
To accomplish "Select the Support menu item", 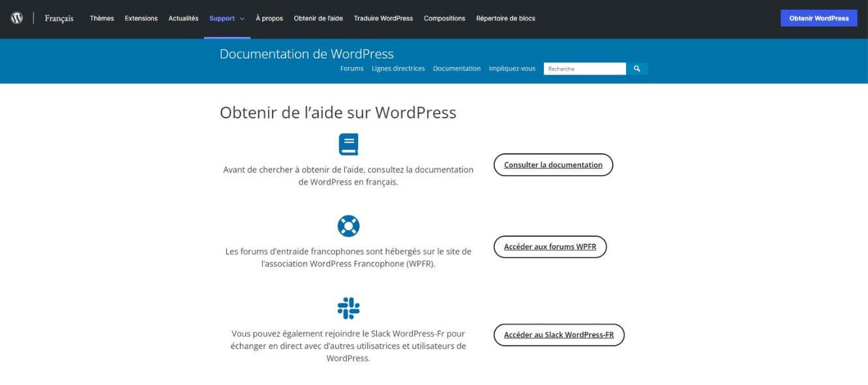I will (x=222, y=18).
